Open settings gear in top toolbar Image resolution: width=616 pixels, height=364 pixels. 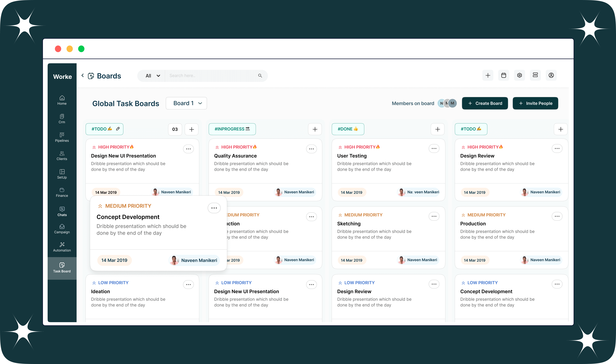click(520, 75)
